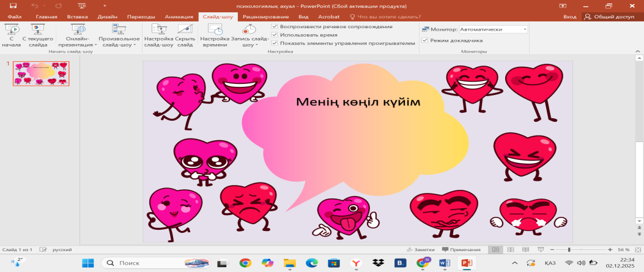Save the presentation with the floppy disk icon
This screenshot has height=272, width=644.
[13, 6]
